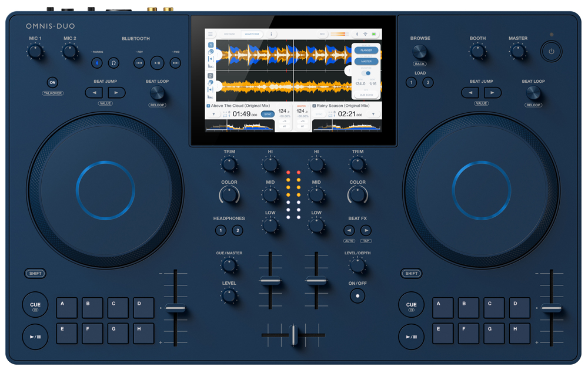
Task: Trigger left deck performance pad A
Action: pyautogui.click(x=67, y=308)
